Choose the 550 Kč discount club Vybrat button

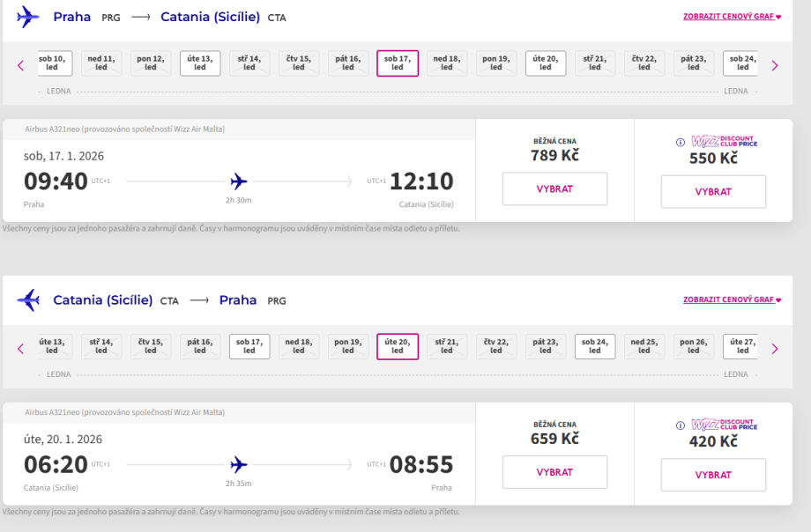713,191
